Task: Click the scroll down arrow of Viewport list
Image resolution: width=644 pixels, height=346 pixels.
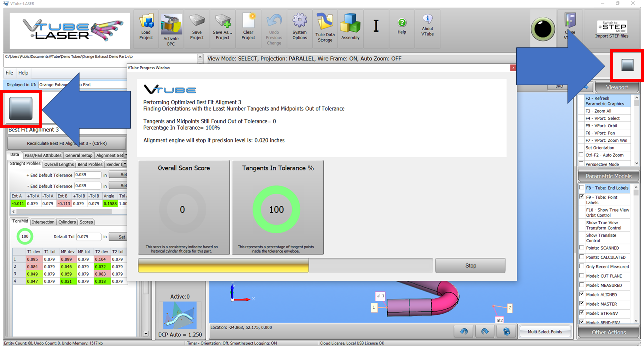Action: 636,163
